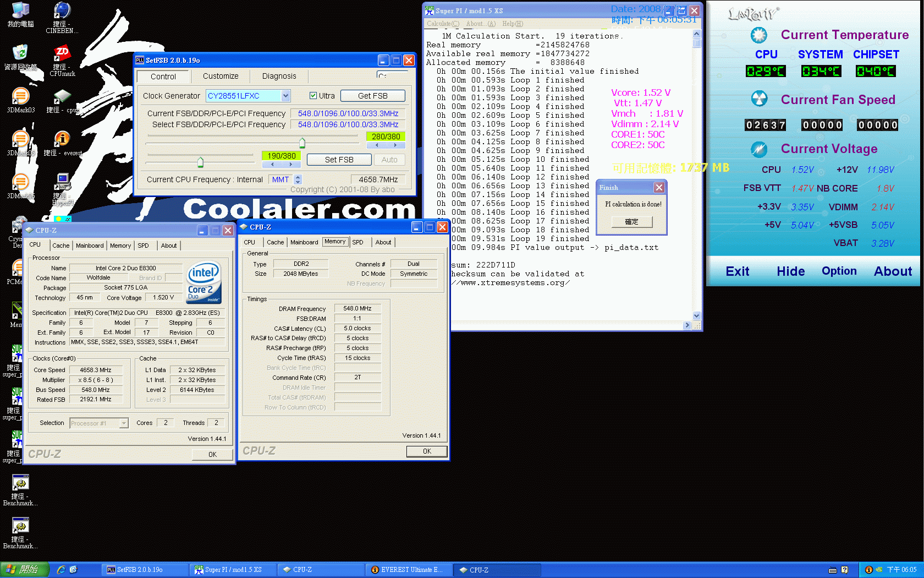Select the Control tab in SetFSB
This screenshot has height=578, width=924.
click(163, 76)
